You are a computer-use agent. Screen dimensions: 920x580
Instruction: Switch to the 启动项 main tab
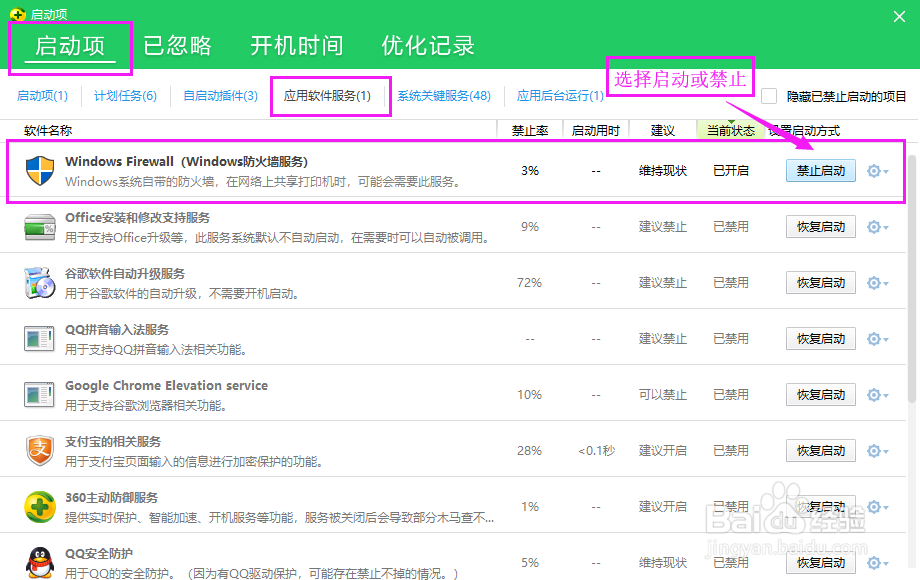tap(70, 46)
